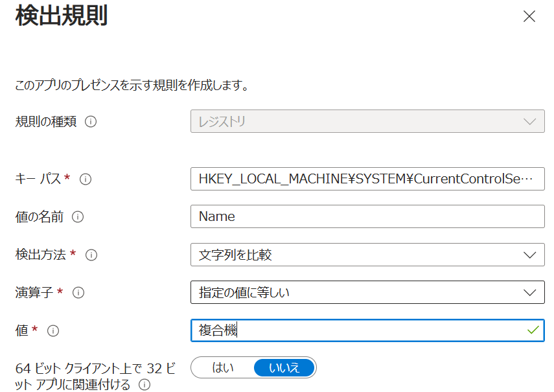554x392 pixels.
Task: Expand the 演算子 dropdown showing 指定の値に等しい
Action: (x=367, y=293)
